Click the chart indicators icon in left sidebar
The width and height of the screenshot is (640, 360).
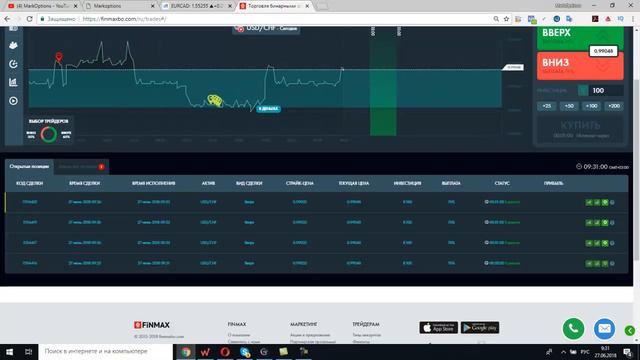(x=13, y=45)
